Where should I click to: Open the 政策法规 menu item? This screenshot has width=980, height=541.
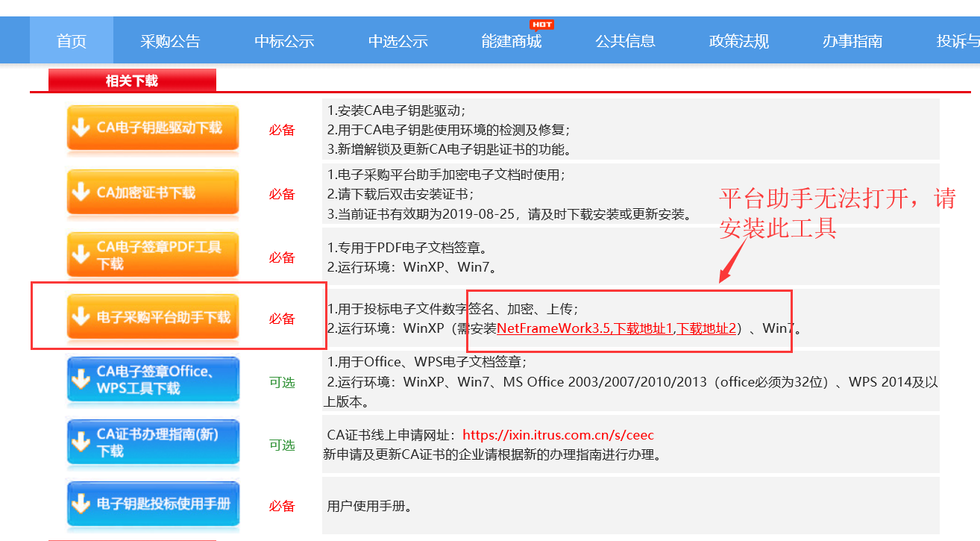tap(739, 42)
